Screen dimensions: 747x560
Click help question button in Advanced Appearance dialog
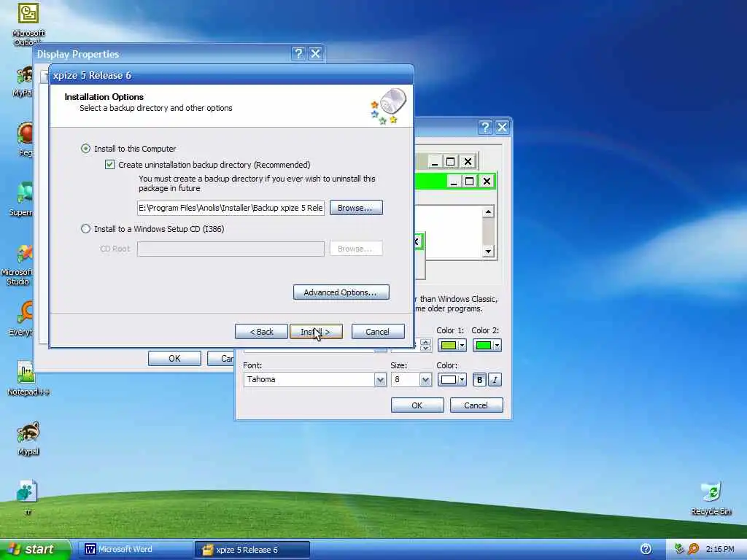click(485, 127)
